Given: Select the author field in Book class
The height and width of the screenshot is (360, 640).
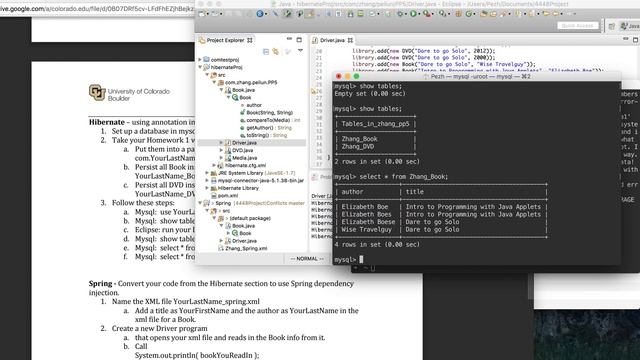Looking at the screenshot, I should [x=253, y=105].
